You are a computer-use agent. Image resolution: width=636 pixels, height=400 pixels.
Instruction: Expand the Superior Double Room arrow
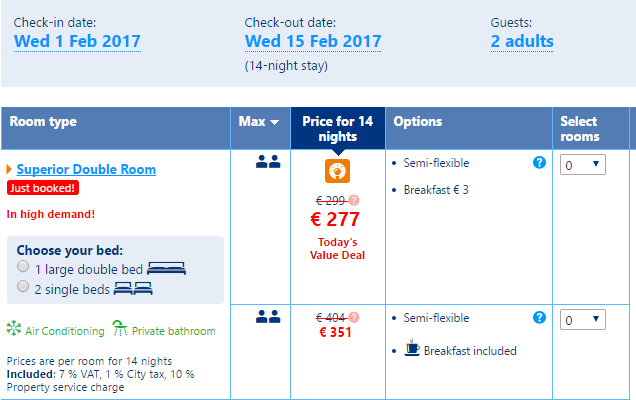9,170
